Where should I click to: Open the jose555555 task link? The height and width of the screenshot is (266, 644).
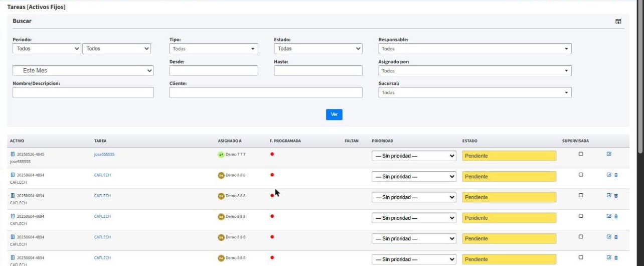(104, 154)
